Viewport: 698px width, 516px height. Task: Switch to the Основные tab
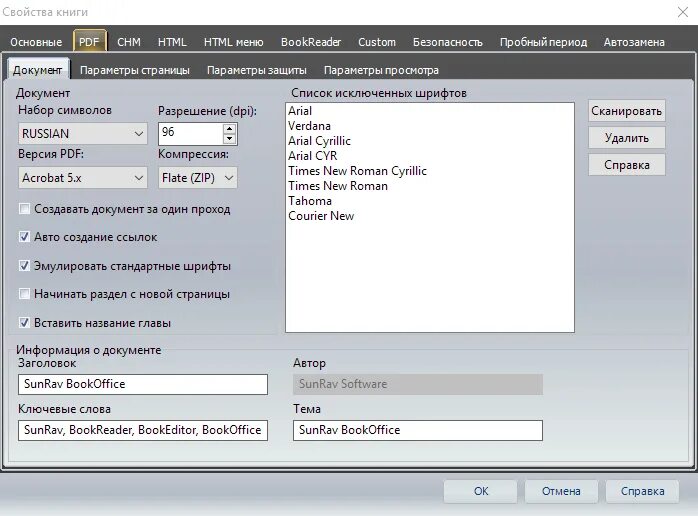click(x=36, y=42)
